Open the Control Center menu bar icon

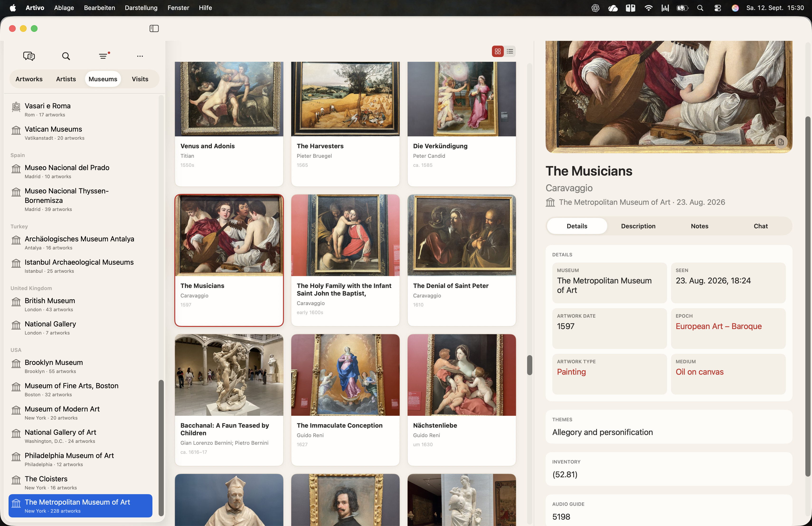718,8
